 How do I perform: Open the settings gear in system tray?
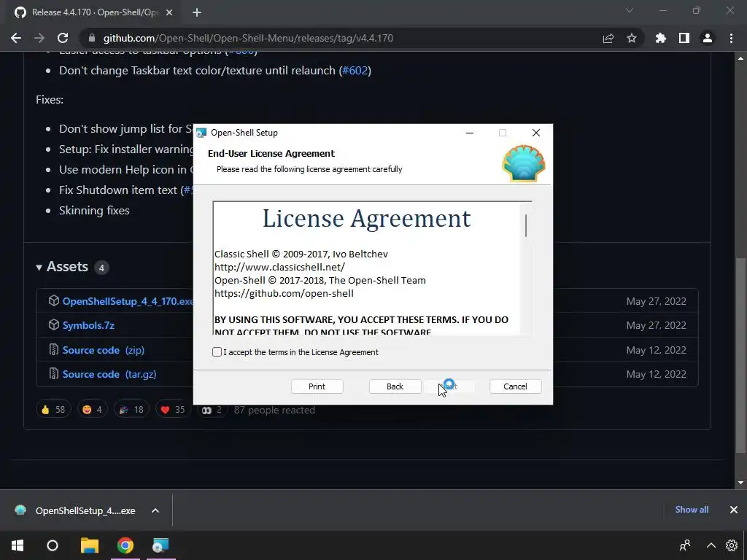[x=732, y=545]
